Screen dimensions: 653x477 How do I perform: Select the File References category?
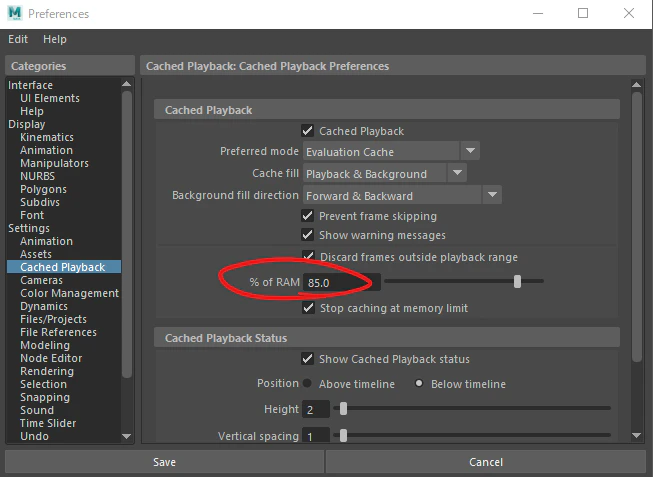point(58,332)
